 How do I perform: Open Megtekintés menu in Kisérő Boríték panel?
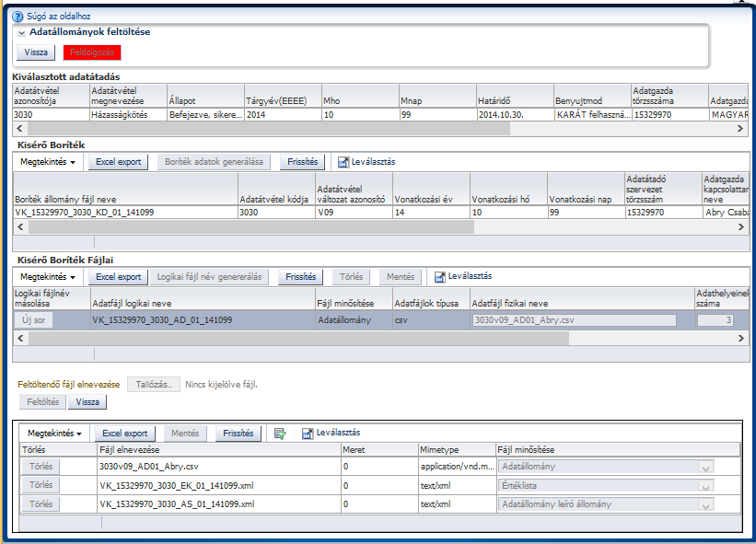tap(47, 162)
